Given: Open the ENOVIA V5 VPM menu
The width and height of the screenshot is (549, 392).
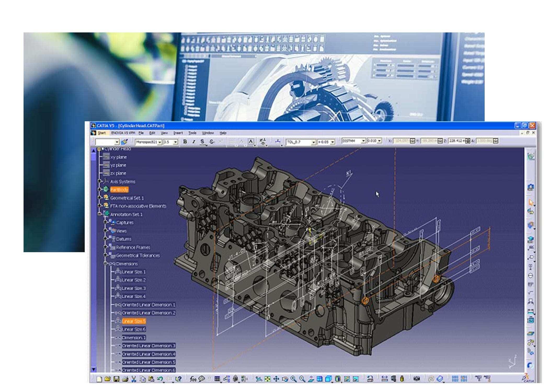Looking at the screenshot, I should (123, 133).
